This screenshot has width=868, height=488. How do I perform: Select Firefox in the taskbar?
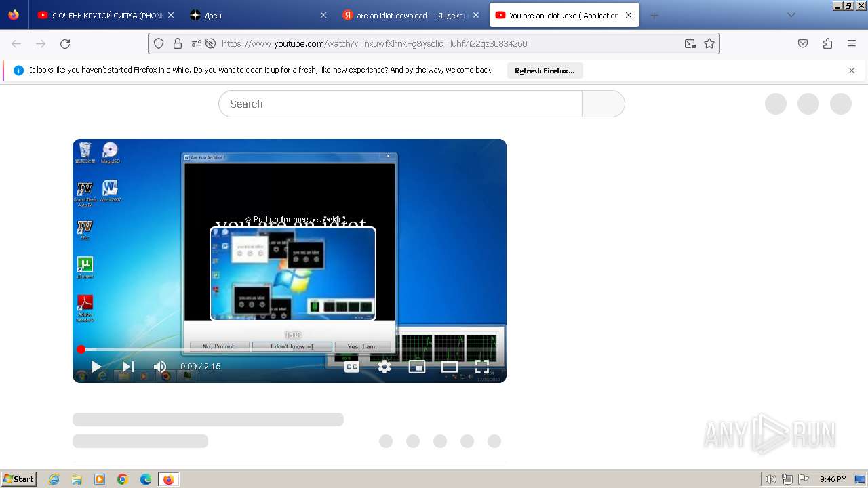point(169,479)
